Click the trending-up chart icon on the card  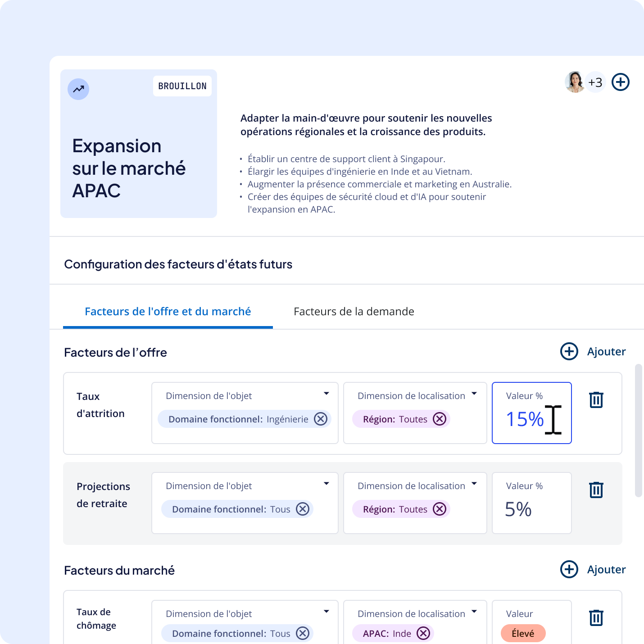point(78,89)
